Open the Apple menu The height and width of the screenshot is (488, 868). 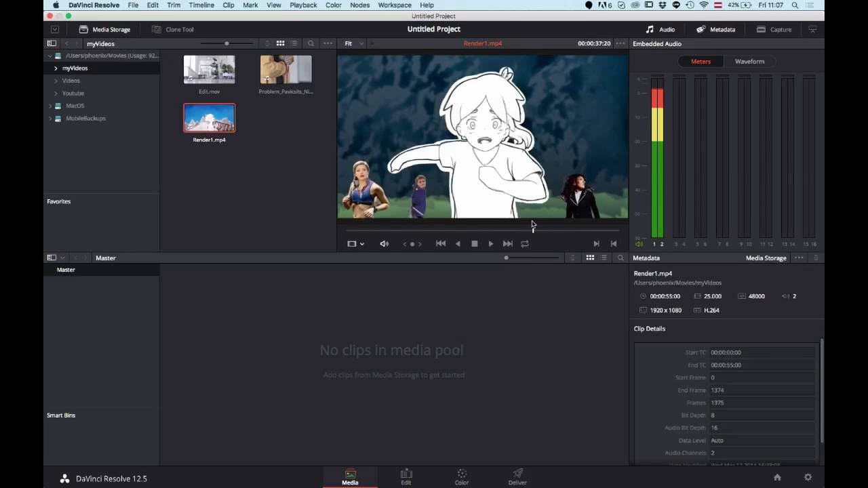(x=56, y=5)
